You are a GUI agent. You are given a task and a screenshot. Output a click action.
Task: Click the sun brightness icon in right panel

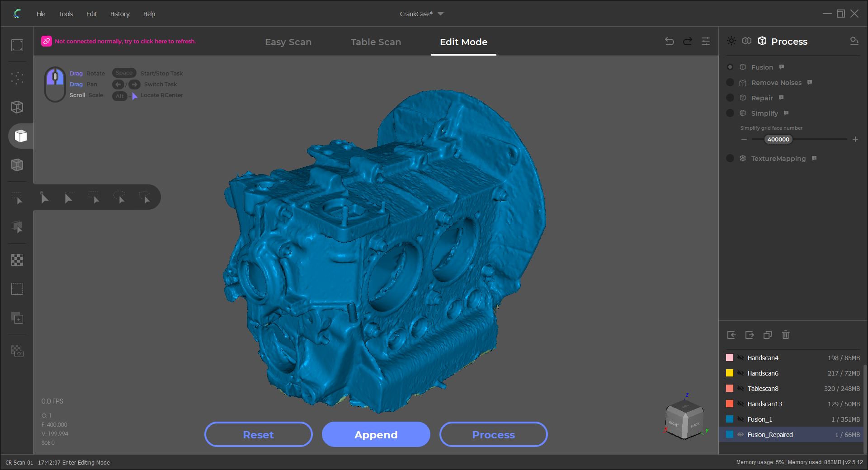(731, 41)
